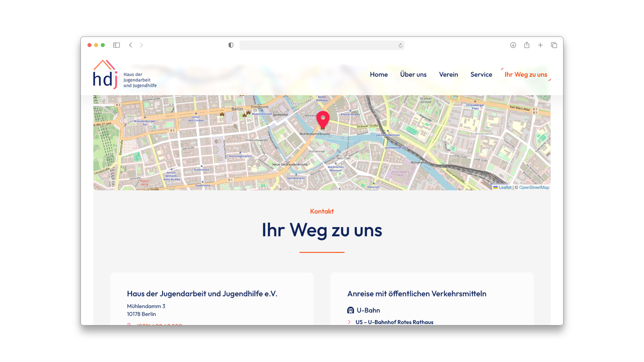The width and height of the screenshot is (644, 362).
Task: Open the Service navigation item
Action: coord(481,74)
